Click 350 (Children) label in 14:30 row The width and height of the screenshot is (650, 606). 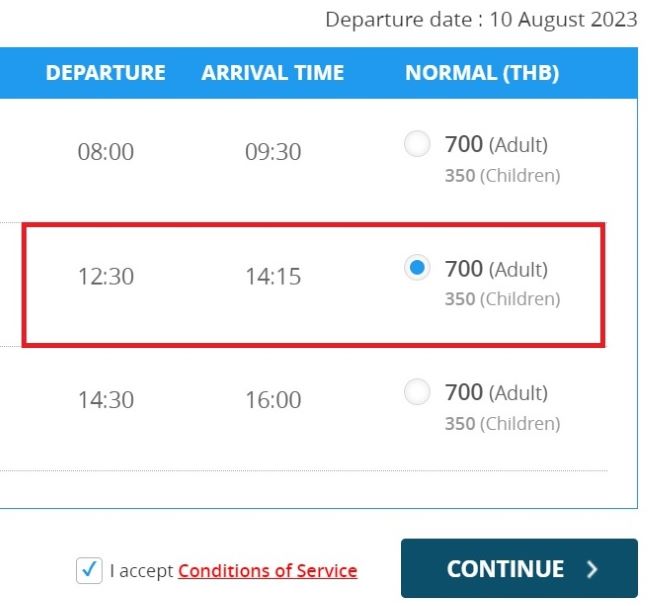(x=503, y=424)
